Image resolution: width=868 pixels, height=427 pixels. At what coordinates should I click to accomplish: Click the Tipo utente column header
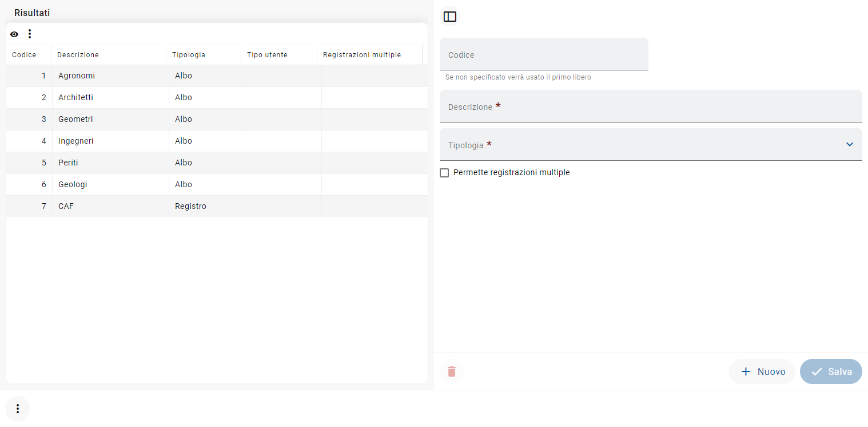coord(267,55)
